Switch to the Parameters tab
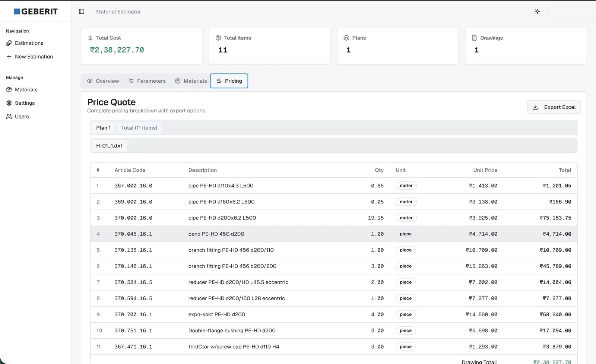The image size is (596, 364). [147, 81]
